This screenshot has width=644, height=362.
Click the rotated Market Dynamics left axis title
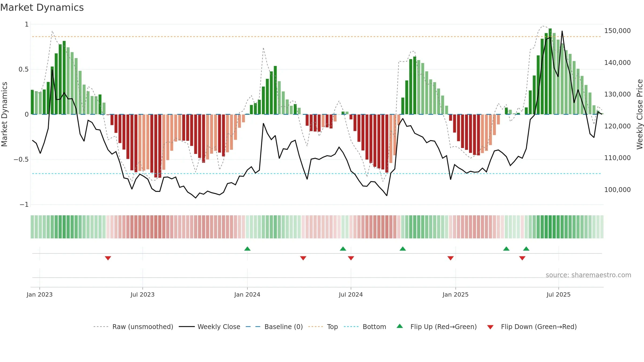(4, 114)
